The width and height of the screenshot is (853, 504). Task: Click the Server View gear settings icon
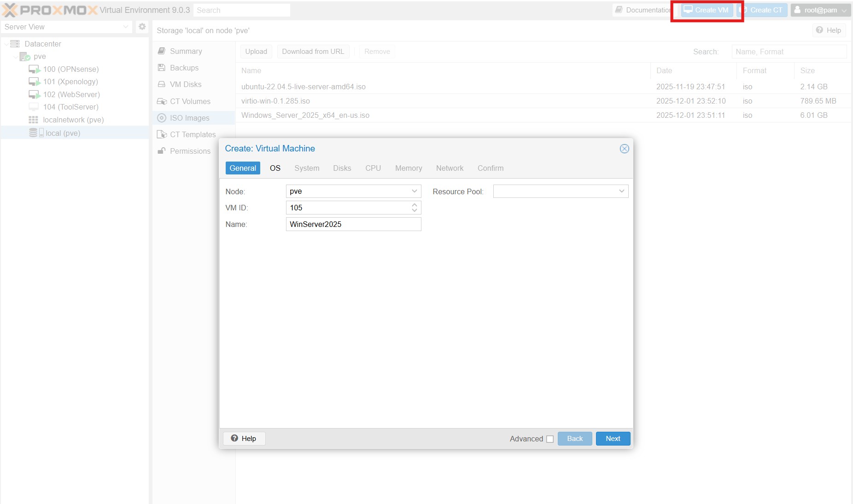tap(142, 27)
